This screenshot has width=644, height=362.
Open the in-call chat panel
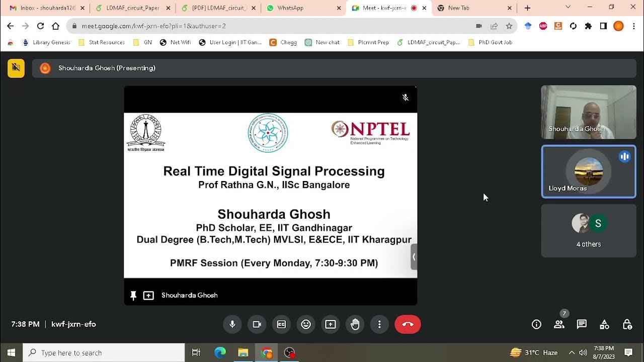point(582,324)
